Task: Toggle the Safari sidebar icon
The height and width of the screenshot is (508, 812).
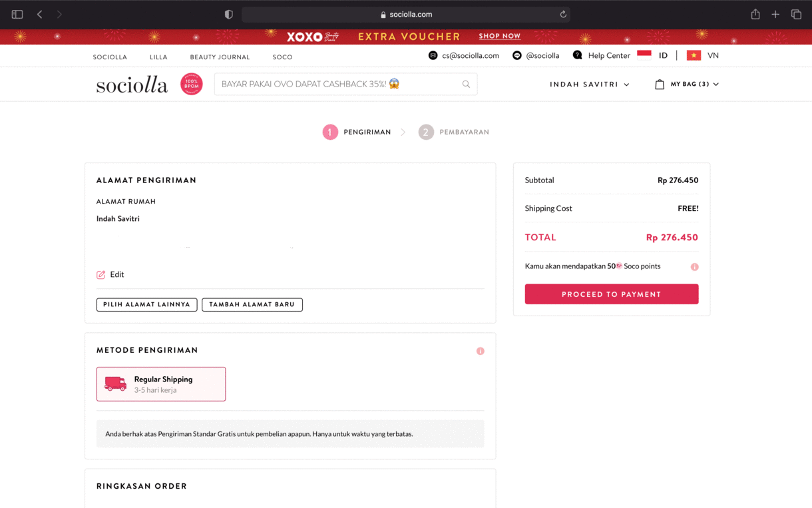Action: click(17, 14)
